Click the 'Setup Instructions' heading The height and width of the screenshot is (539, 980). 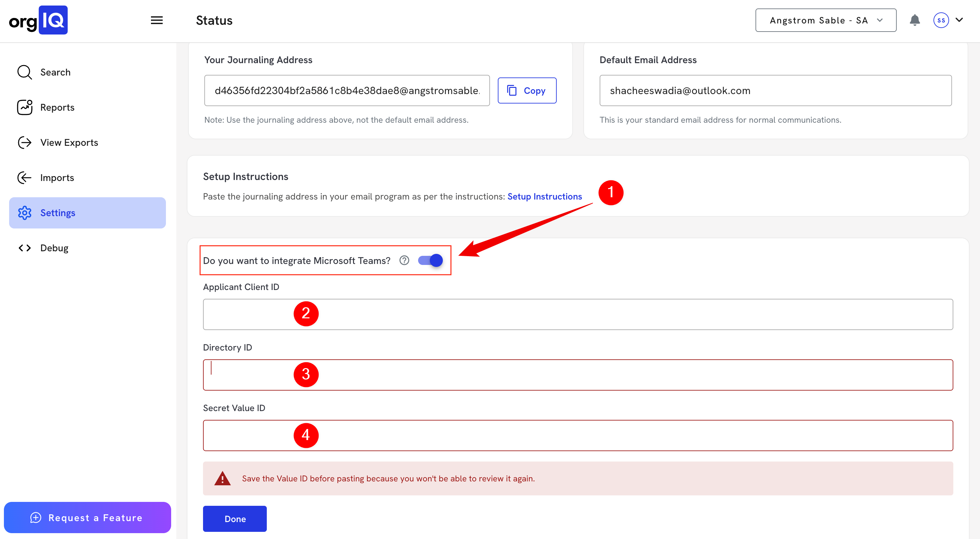[x=245, y=177]
